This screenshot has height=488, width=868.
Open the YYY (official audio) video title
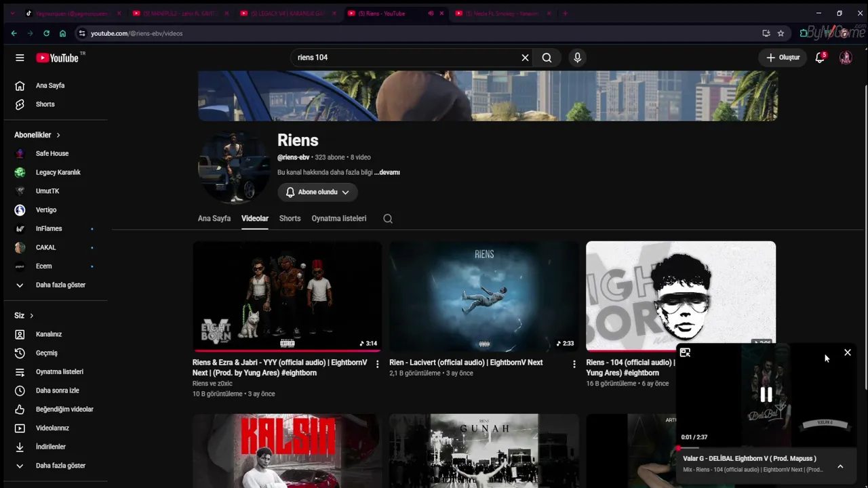[279, 367]
